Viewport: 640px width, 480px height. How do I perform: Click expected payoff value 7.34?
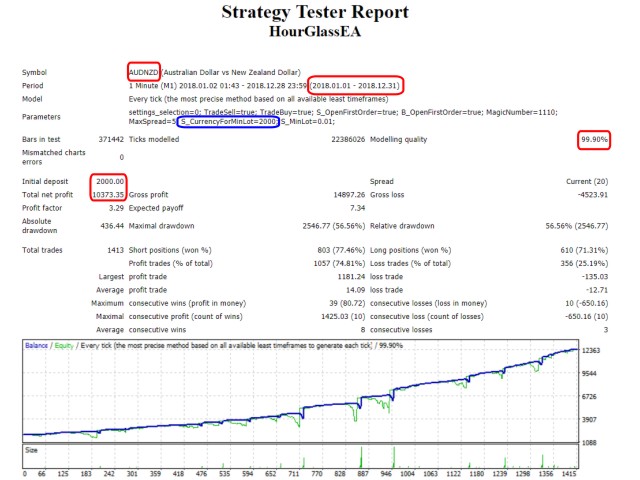click(x=357, y=208)
